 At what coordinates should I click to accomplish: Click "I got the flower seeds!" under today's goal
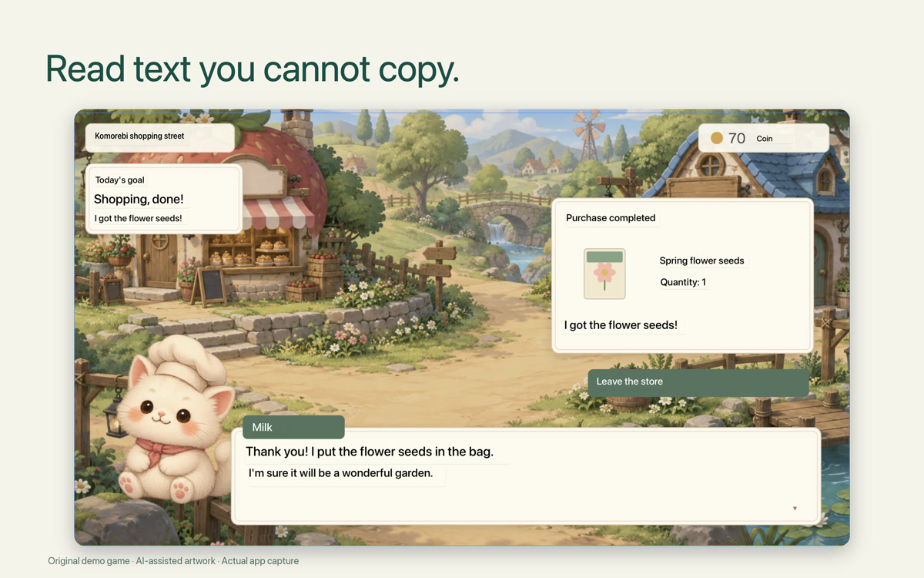[x=139, y=219]
